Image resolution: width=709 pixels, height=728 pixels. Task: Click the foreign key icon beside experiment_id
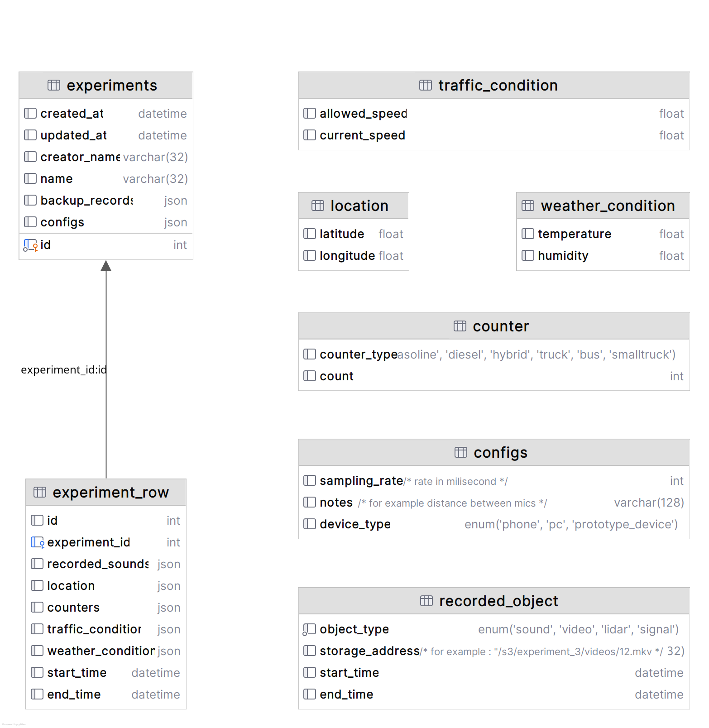(37, 542)
